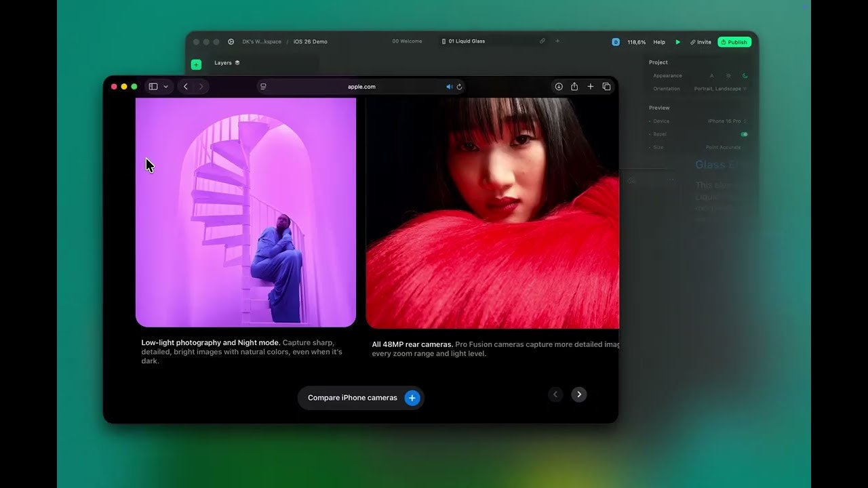Open the Safari share menu
868x488 pixels.
click(x=574, y=87)
